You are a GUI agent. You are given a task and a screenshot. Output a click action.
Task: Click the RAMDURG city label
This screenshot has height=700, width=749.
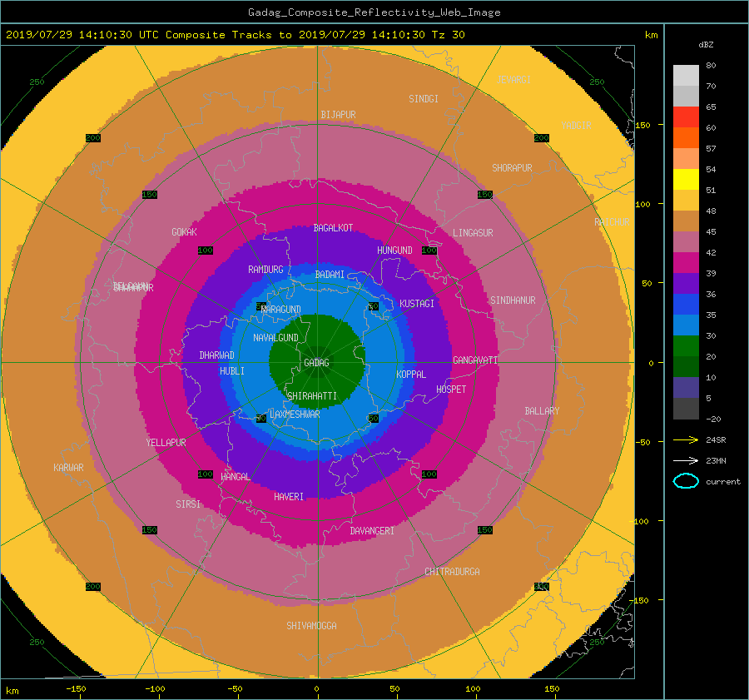coord(265,270)
